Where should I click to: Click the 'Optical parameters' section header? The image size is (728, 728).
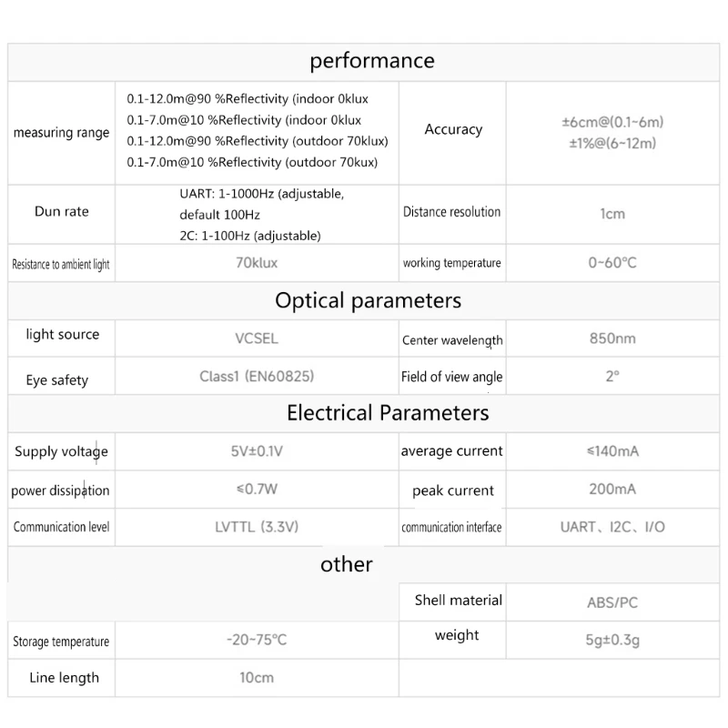tap(368, 300)
